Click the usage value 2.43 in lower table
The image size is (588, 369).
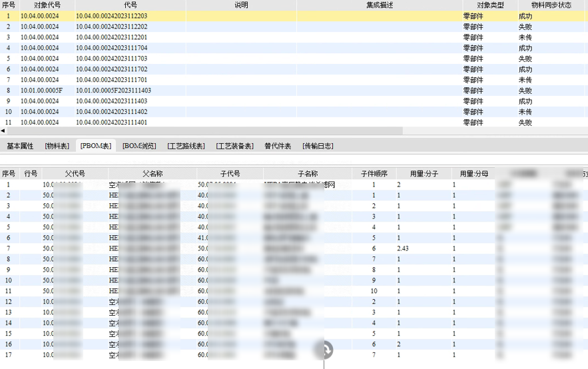[x=403, y=248]
